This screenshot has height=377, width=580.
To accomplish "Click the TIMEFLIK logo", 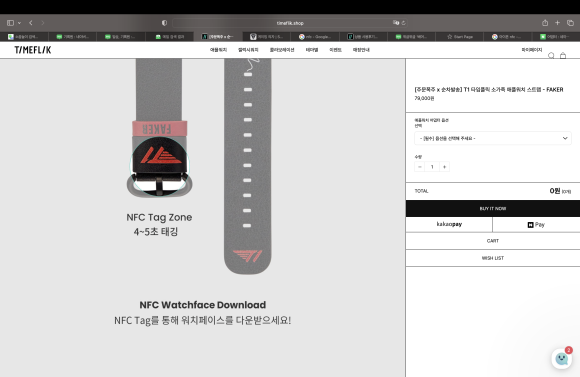I will tap(33, 50).
